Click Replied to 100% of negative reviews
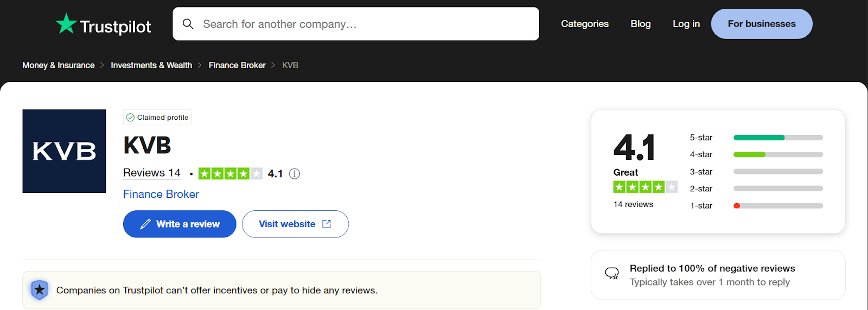 tap(712, 268)
